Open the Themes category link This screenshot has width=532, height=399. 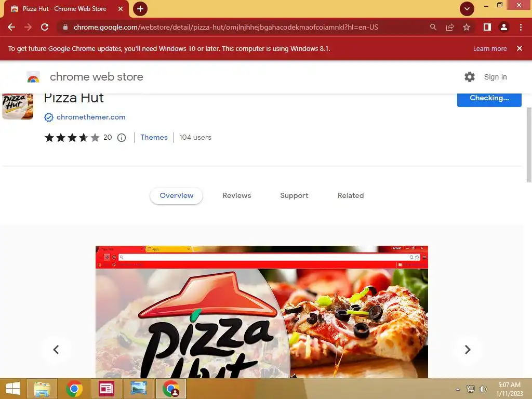pyautogui.click(x=154, y=137)
